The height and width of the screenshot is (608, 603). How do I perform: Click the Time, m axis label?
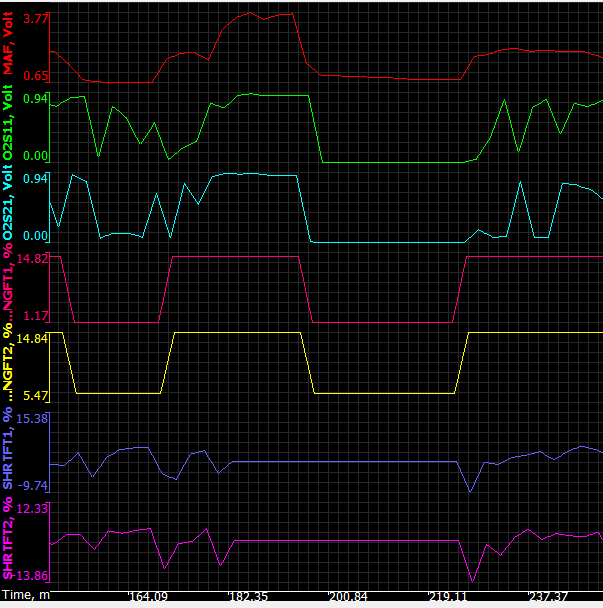click(23, 595)
